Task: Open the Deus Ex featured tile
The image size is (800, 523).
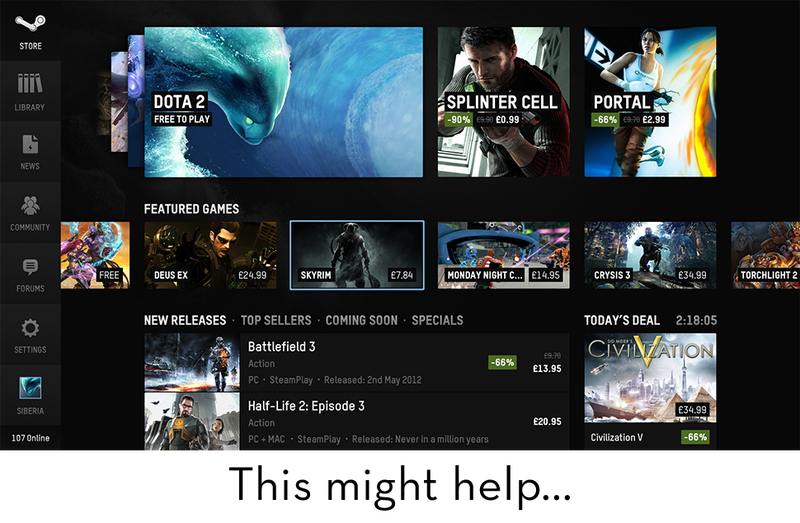Action: pos(210,255)
